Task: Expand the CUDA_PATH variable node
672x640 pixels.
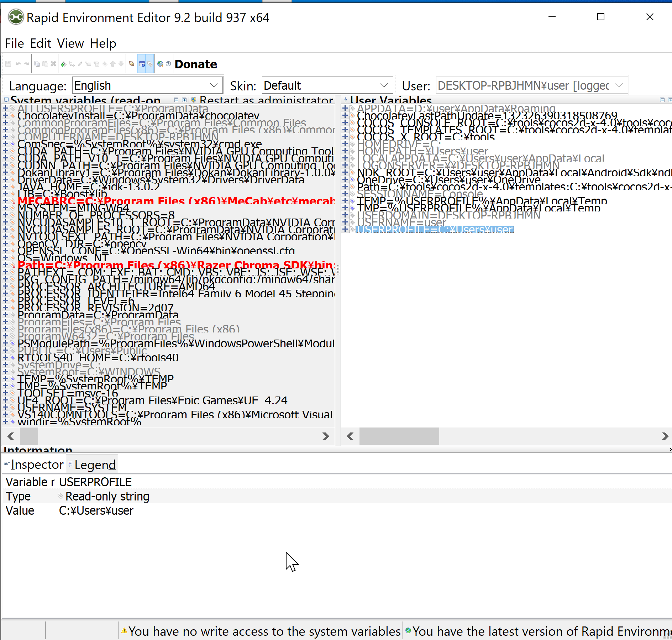Action: [x=5, y=151]
